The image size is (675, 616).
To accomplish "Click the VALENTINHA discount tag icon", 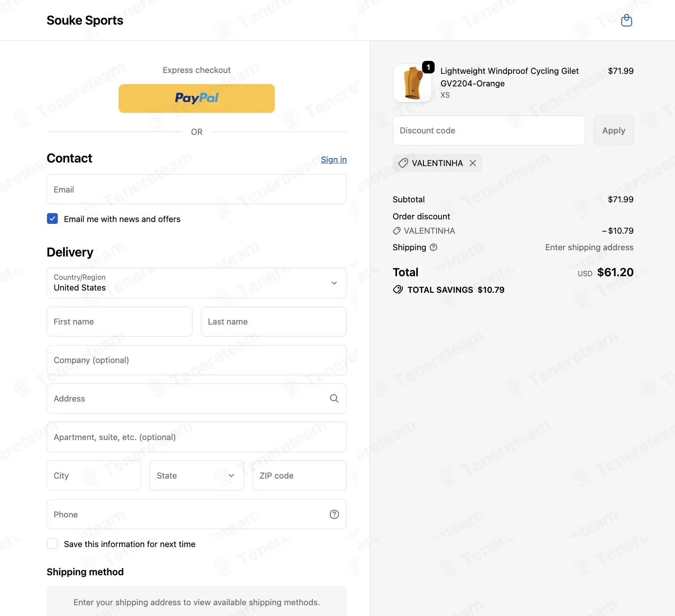I will click(403, 163).
